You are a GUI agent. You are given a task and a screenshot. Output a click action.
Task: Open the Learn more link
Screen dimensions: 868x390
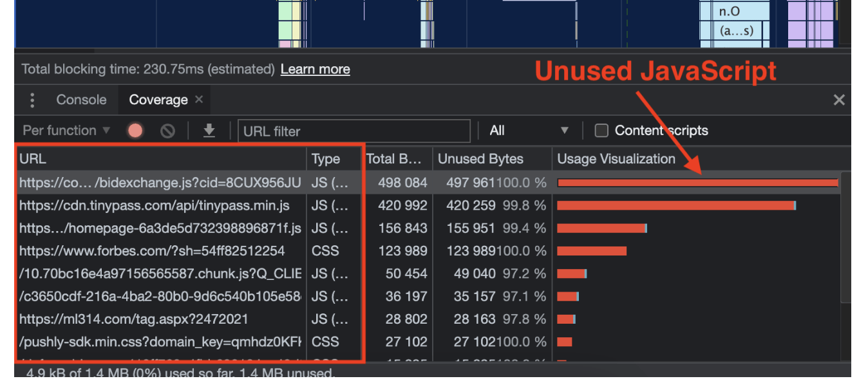click(315, 70)
